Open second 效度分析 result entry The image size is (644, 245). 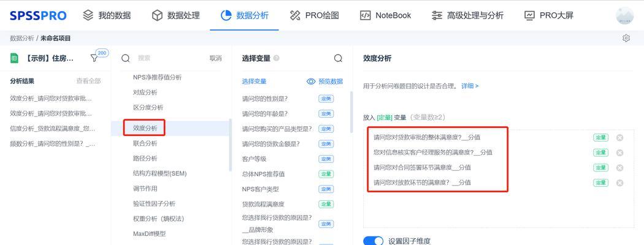pos(51,113)
